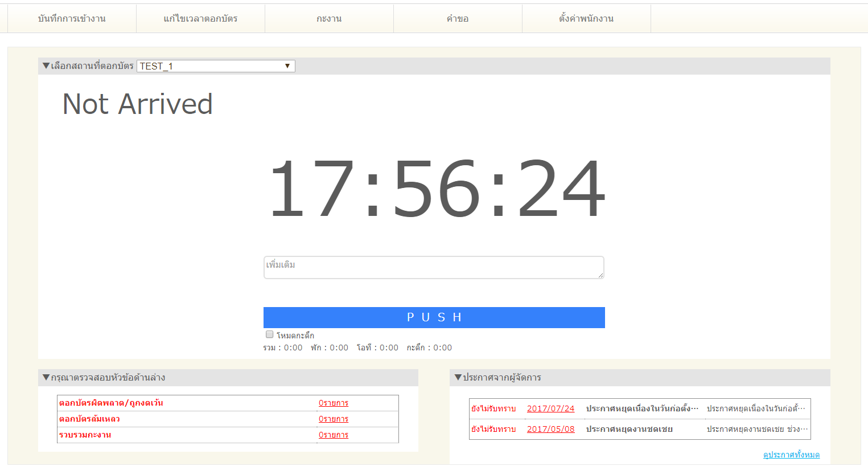Open 0รายการ link for ตอกบัตรล้มเหลว

point(334,419)
